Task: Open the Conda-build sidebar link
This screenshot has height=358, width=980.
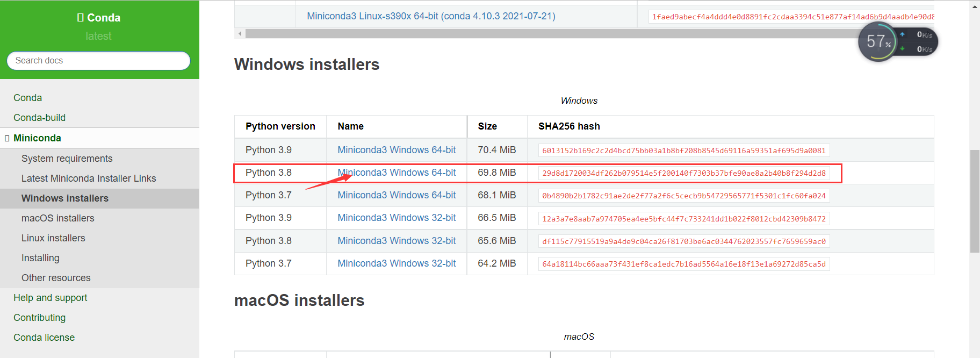Action: 40,118
